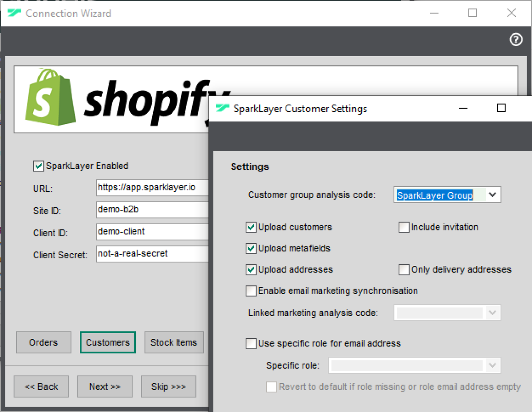This screenshot has height=412, width=532.
Task: Tick Only delivery addresses checkbox
Action: tap(404, 270)
